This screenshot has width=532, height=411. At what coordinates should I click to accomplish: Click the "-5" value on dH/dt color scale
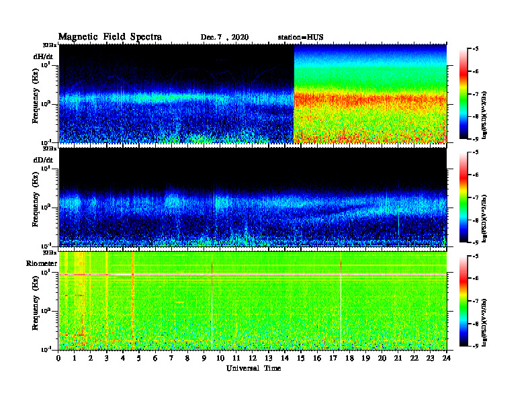476,49
